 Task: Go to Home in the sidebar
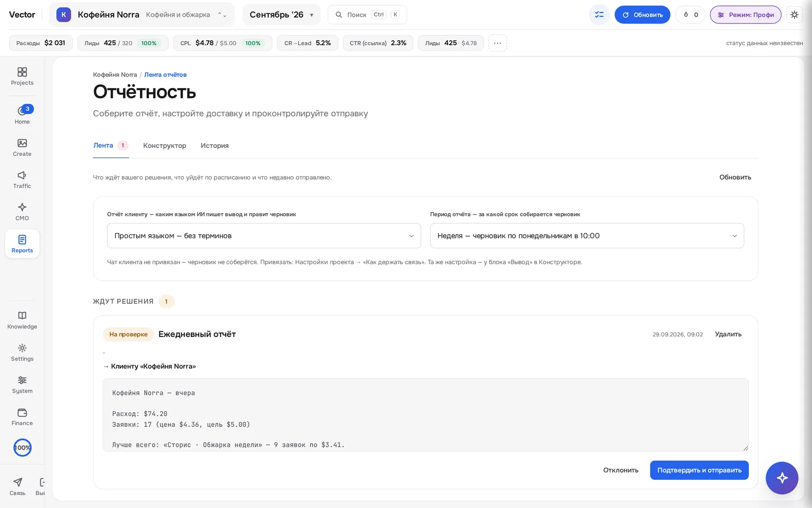pyautogui.click(x=22, y=115)
